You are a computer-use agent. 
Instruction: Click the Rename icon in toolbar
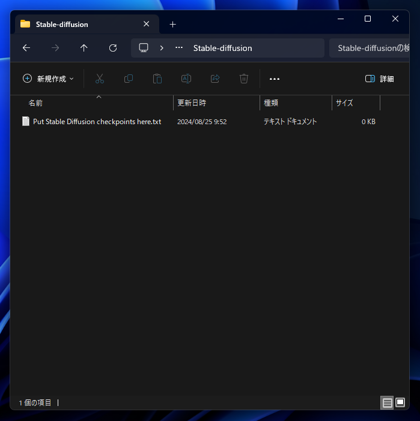186,79
